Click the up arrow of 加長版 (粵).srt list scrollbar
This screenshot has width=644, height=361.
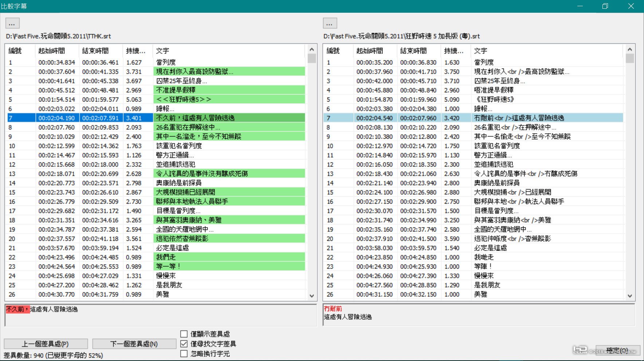tap(630, 49)
